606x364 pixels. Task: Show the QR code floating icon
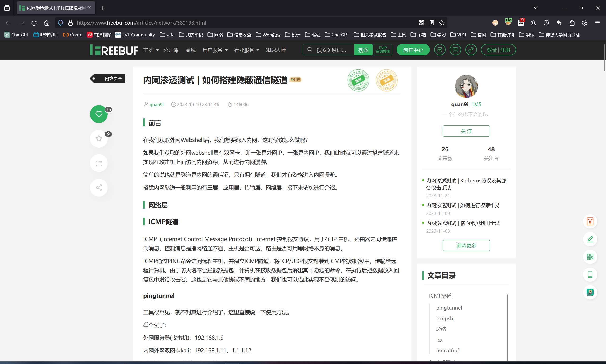coord(590,257)
